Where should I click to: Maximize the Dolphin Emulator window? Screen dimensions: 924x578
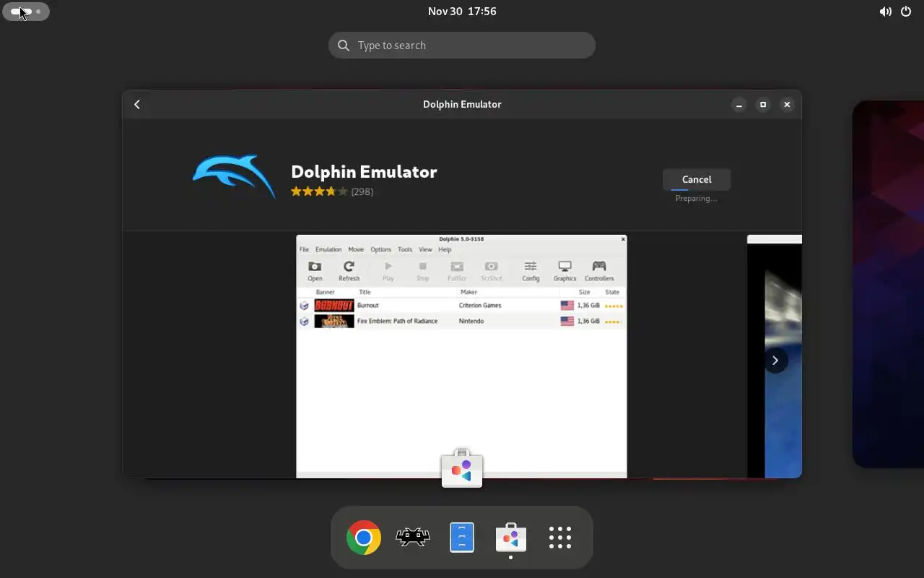pyautogui.click(x=763, y=105)
